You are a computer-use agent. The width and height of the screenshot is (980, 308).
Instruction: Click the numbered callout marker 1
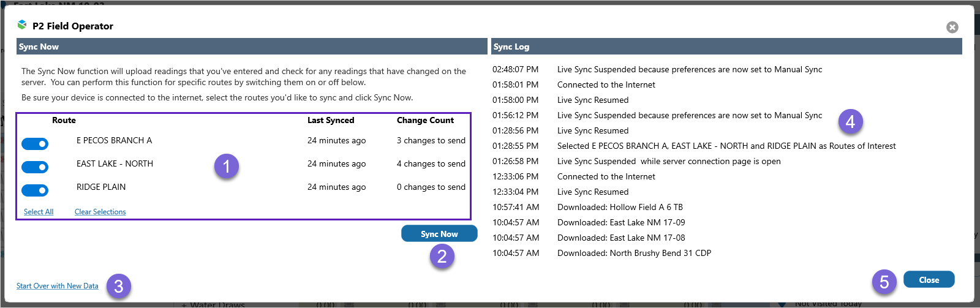(226, 166)
